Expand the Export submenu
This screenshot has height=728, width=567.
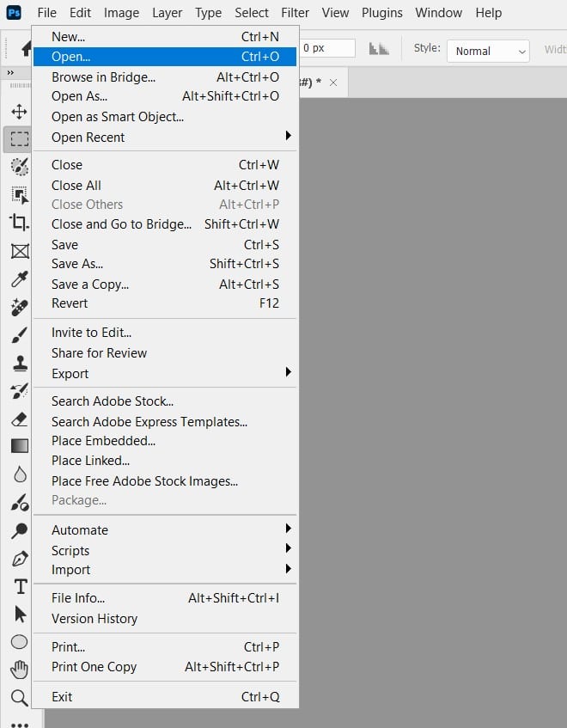[165, 373]
